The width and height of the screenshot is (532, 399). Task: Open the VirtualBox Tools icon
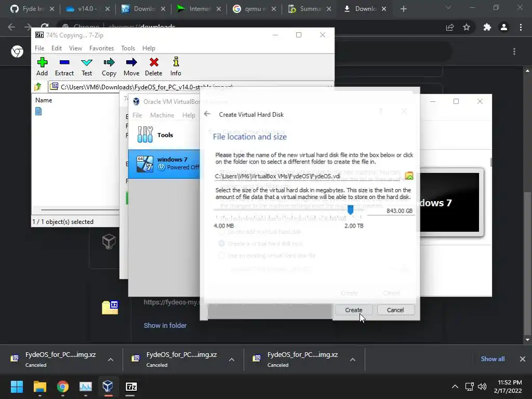coord(145,135)
